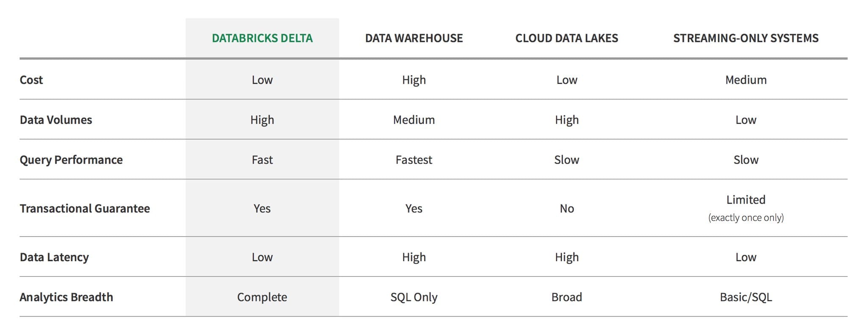Click the DATABRICKS DELTA column header

pyautogui.click(x=262, y=38)
